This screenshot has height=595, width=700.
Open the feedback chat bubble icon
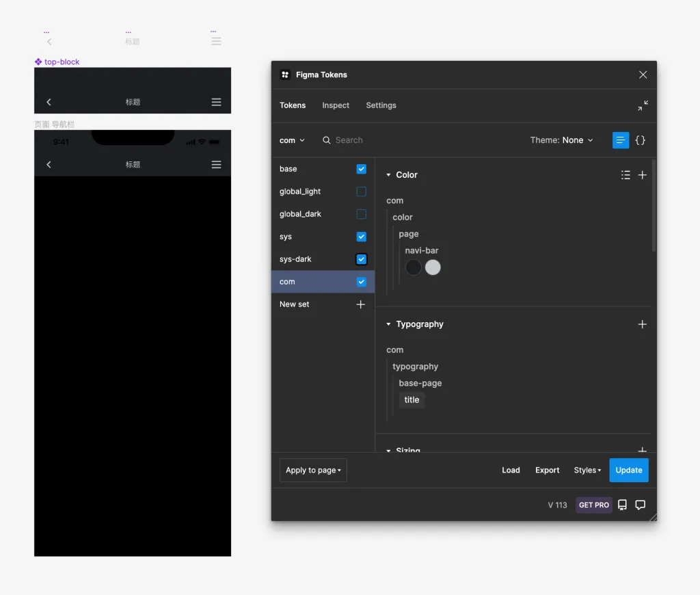pos(640,505)
